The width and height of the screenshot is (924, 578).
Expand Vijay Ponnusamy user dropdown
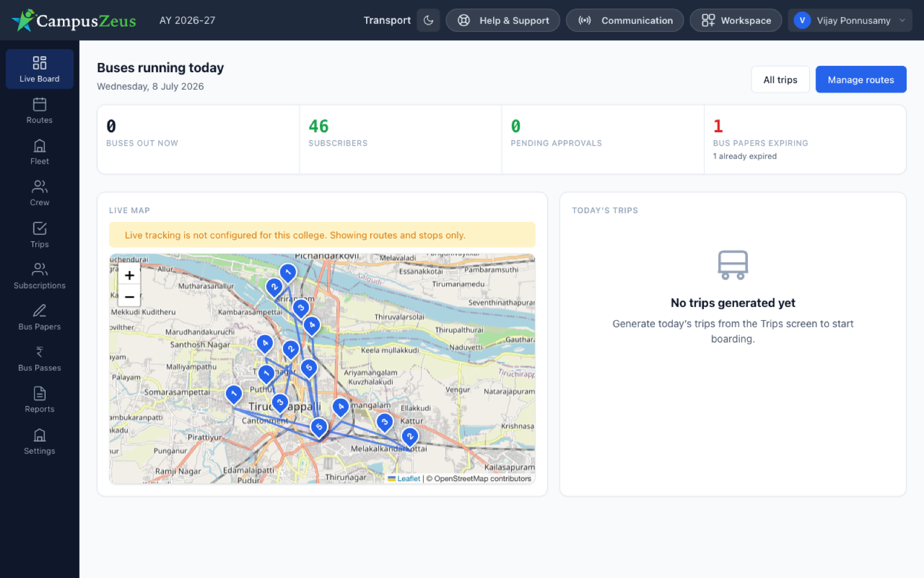[x=850, y=20]
